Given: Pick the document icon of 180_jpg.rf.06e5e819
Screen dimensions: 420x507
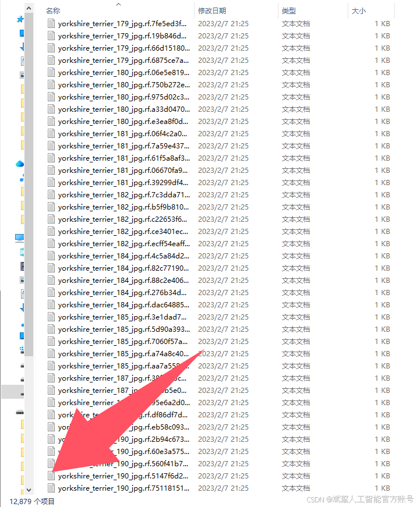Looking at the screenshot, I should coord(51,72).
